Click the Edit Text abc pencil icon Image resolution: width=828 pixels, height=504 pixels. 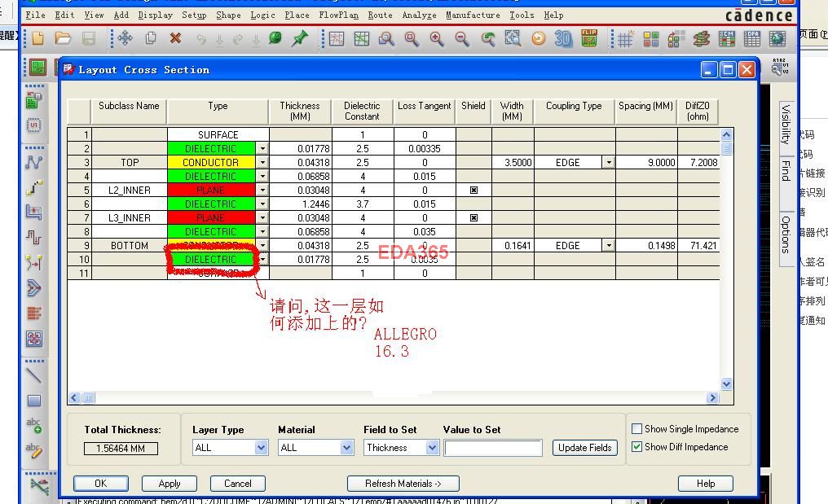[33, 450]
